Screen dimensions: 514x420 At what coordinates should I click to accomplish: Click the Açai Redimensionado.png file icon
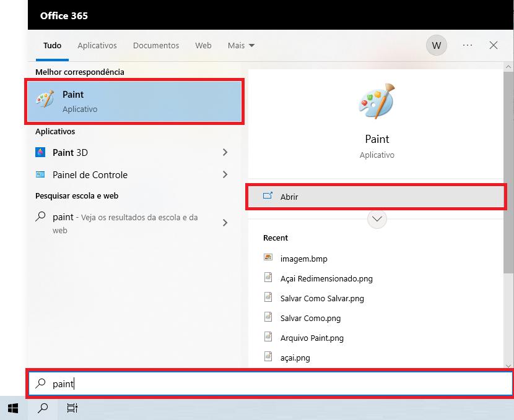click(268, 277)
